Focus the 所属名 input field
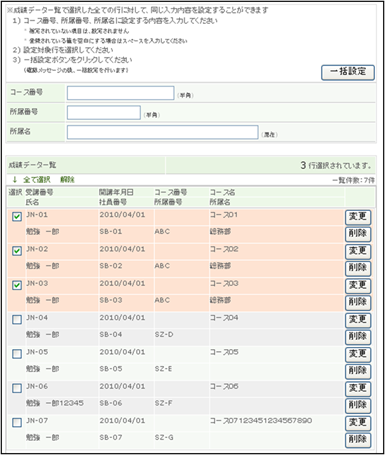Screen dimensions: 385x455 (163, 132)
